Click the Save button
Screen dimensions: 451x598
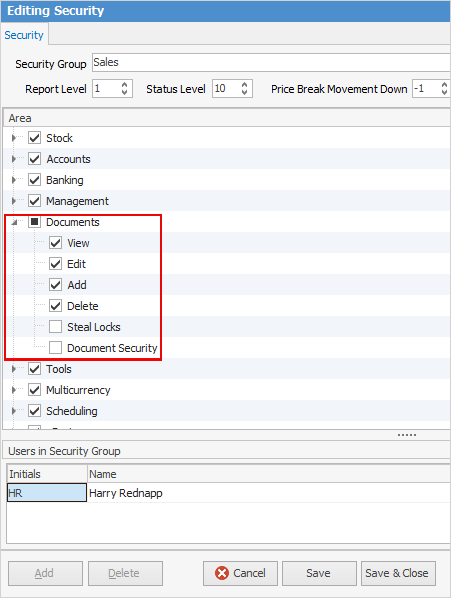click(319, 573)
